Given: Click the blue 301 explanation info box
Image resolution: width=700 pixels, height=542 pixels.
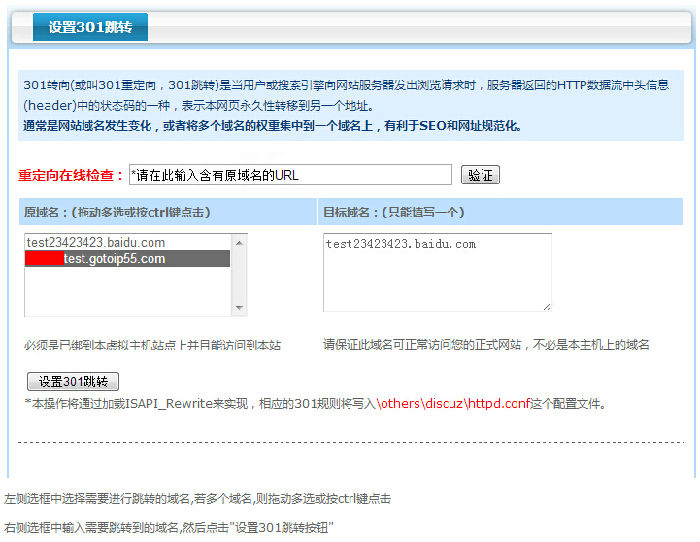Looking at the screenshot, I should (x=350, y=105).
